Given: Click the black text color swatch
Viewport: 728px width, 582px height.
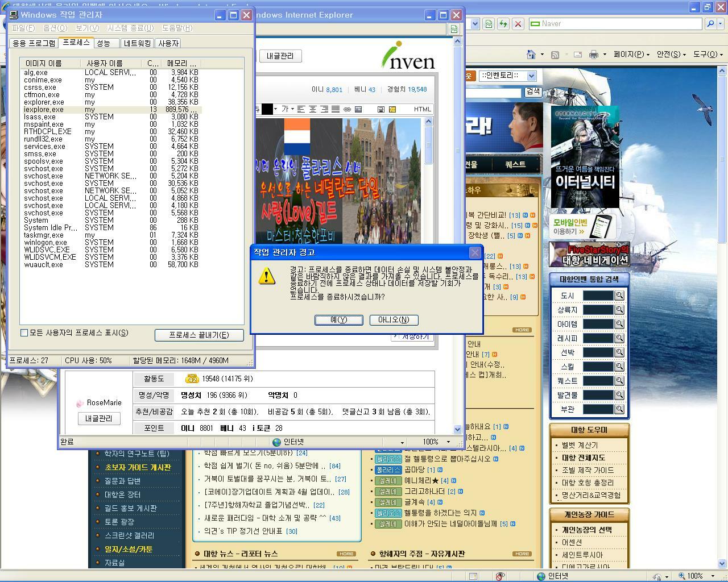Looking at the screenshot, I should click(x=267, y=109).
